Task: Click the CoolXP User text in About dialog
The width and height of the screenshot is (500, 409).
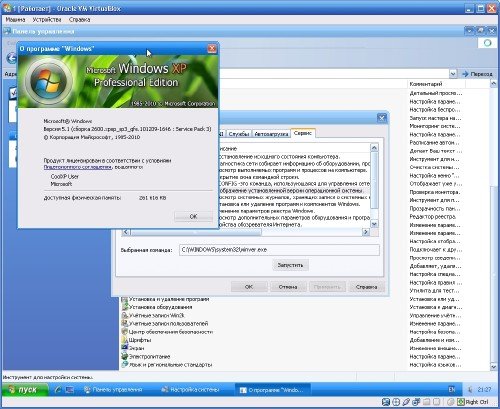Action: (x=65, y=176)
